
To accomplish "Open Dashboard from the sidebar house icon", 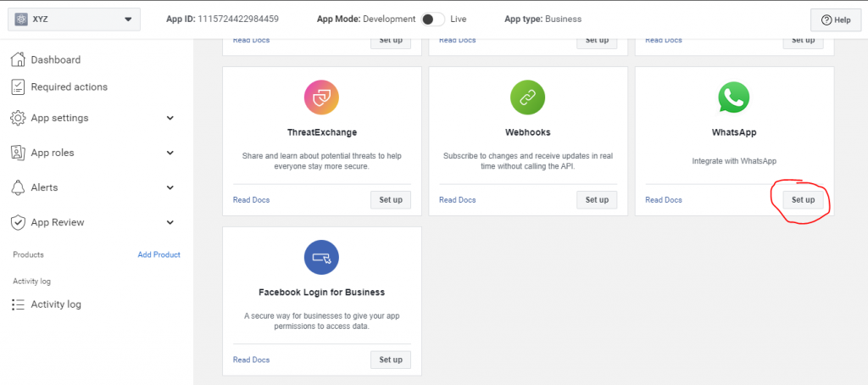I will click(19, 59).
